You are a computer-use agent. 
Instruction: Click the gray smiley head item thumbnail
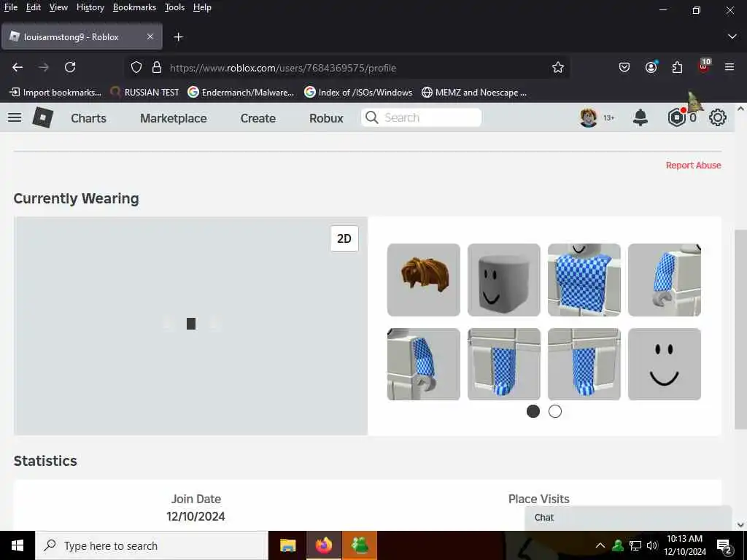[x=503, y=279]
